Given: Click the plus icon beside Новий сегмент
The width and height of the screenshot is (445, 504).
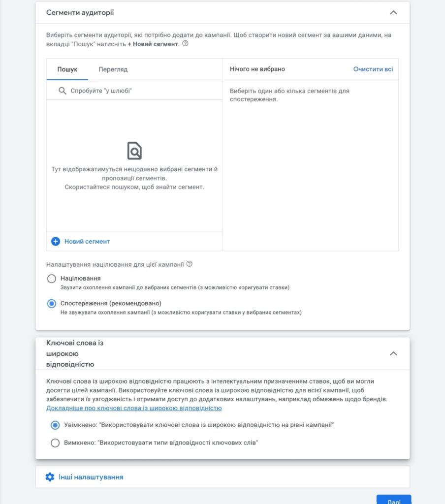Looking at the screenshot, I should (x=55, y=242).
